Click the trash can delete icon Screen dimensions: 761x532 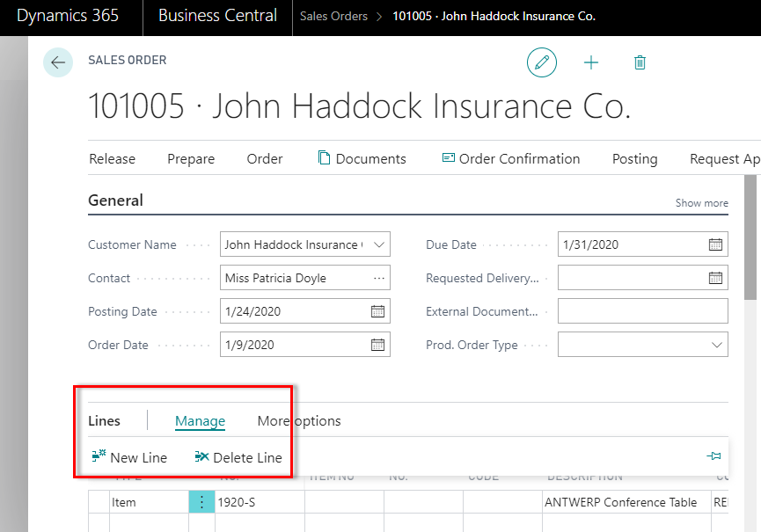[x=640, y=62]
